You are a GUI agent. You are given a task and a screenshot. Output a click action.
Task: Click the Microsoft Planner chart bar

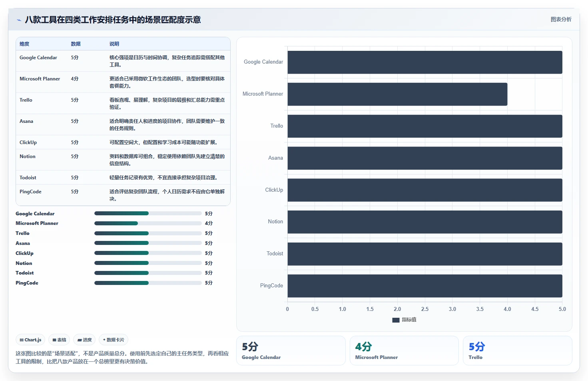point(397,94)
